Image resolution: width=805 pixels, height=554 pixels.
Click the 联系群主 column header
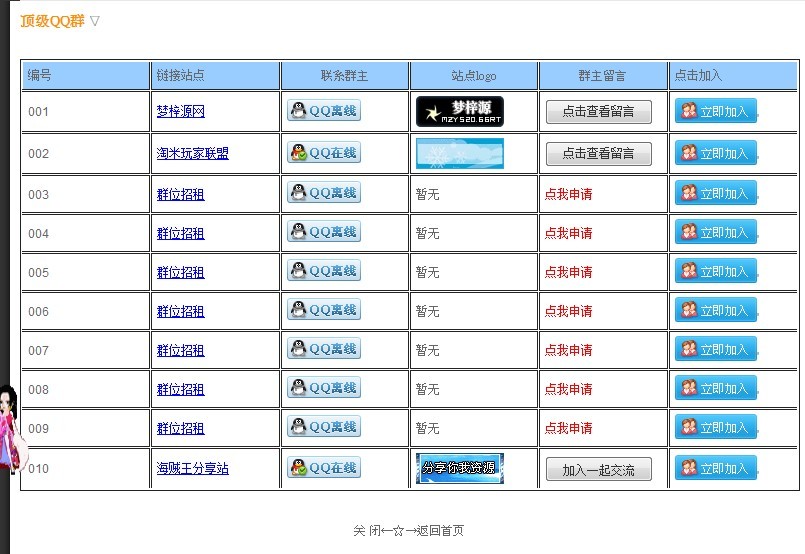[x=344, y=76]
